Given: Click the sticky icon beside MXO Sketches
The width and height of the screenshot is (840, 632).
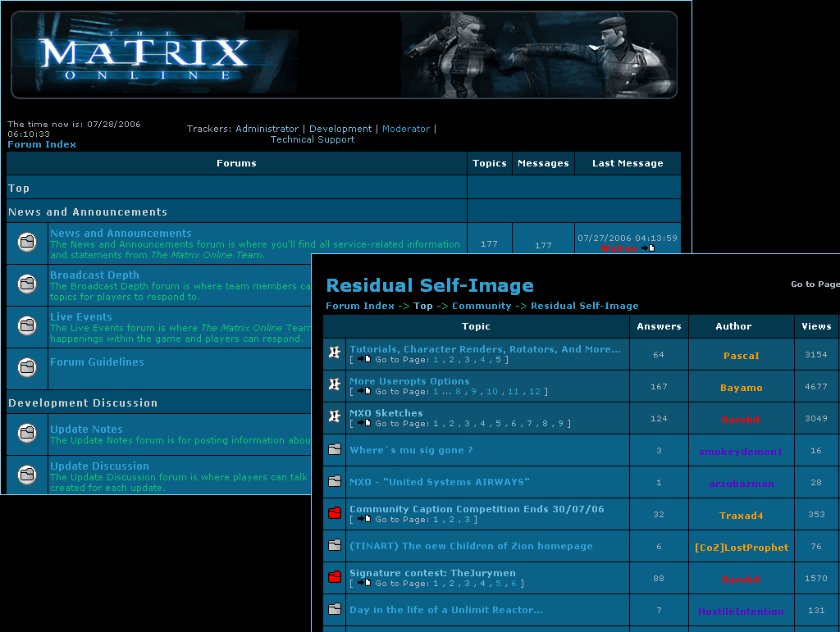Looking at the screenshot, I should [x=334, y=416].
